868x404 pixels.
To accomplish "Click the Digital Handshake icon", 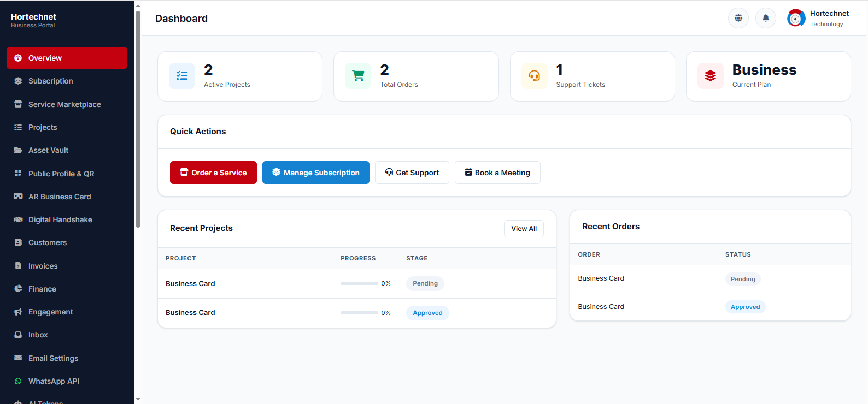I will pyautogui.click(x=18, y=219).
